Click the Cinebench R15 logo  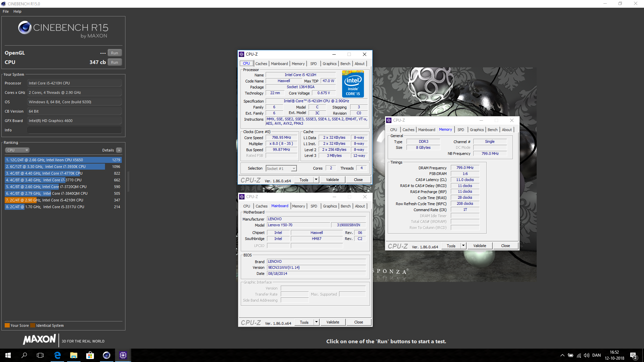63,29
